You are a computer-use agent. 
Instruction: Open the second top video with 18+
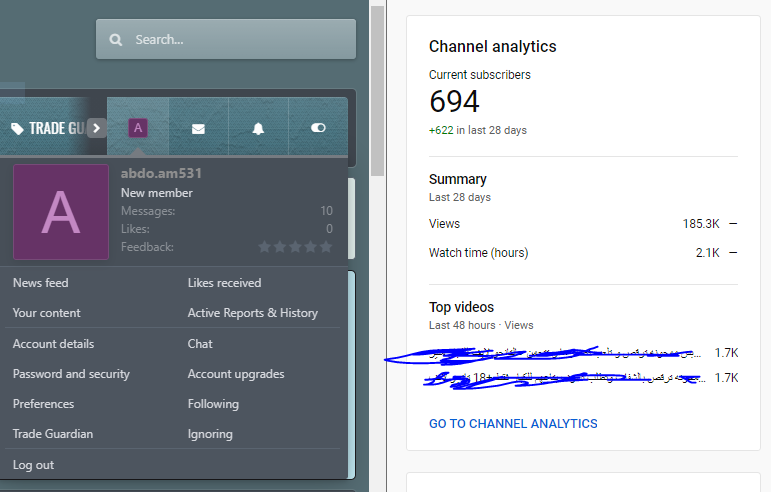[584, 378]
